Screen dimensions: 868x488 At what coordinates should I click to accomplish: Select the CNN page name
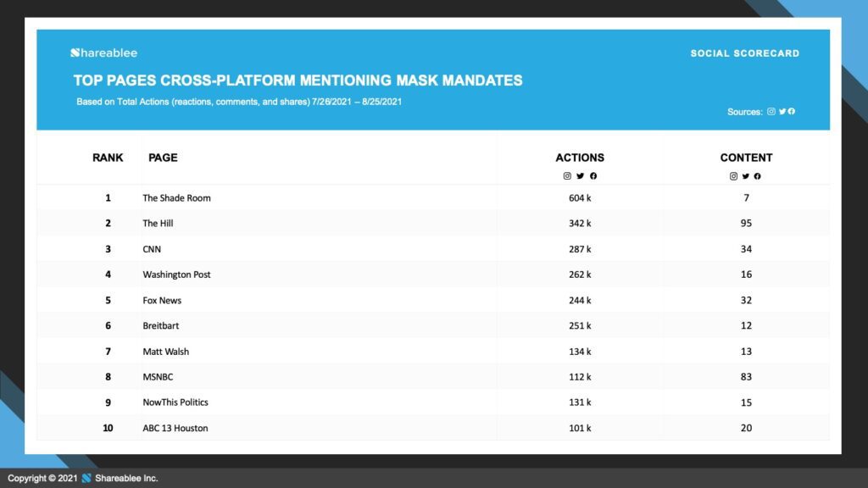[x=152, y=250]
